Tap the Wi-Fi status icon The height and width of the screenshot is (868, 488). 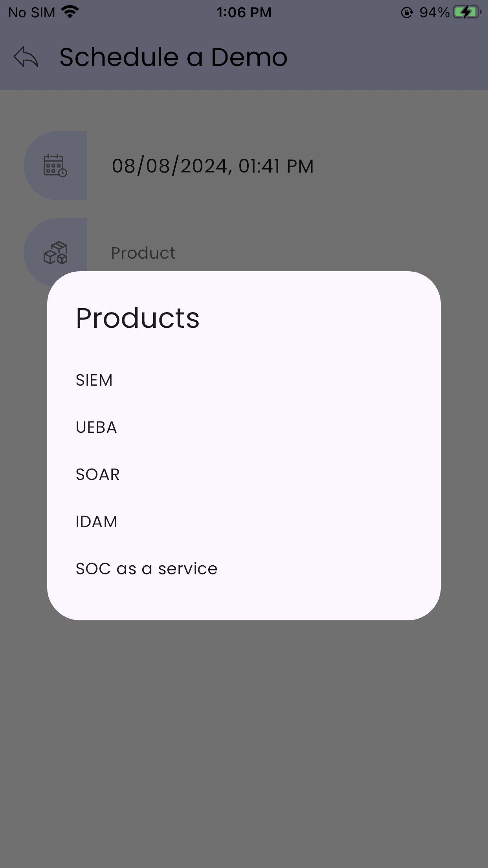point(70,12)
